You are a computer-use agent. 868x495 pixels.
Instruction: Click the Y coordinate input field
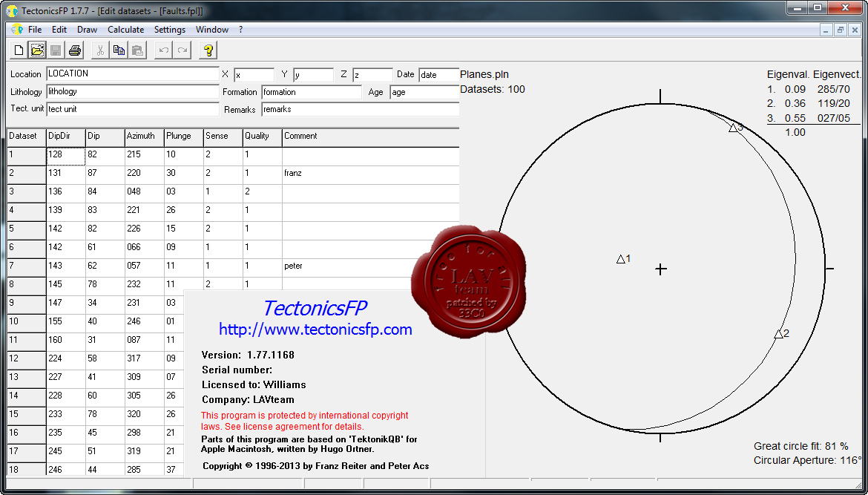(x=313, y=75)
